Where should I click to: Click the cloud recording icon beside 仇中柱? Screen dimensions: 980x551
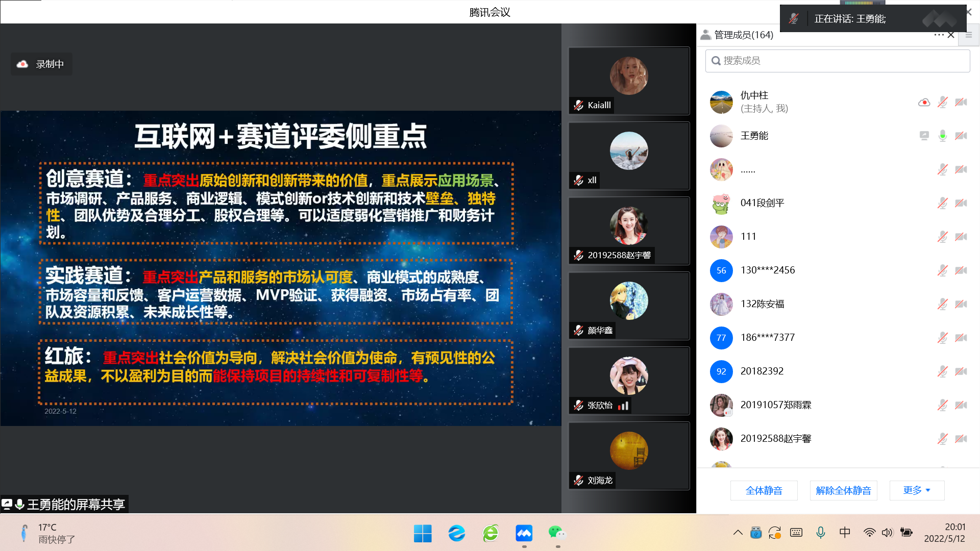point(924,102)
